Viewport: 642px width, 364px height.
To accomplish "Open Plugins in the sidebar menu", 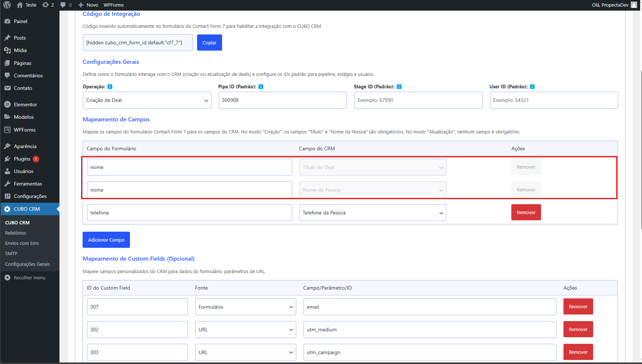I will tap(22, 159).
